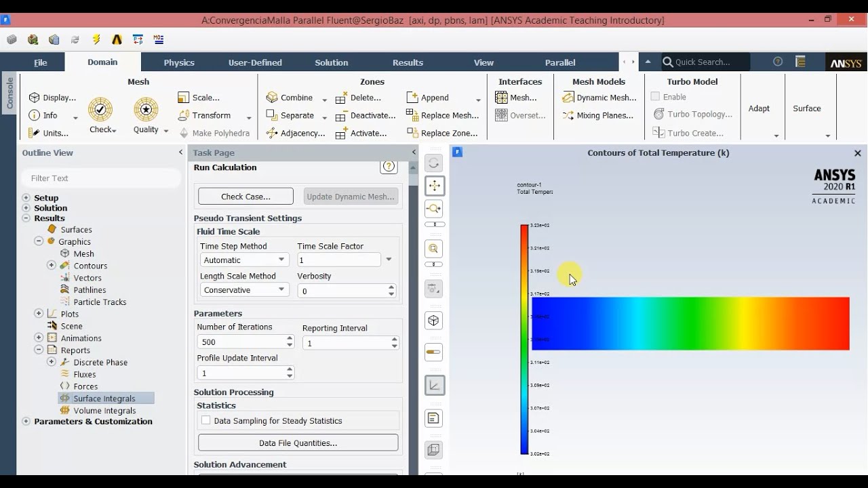
Task: Open Time Scale Factor dropdown arrow
Action: [x=389, y=259]
